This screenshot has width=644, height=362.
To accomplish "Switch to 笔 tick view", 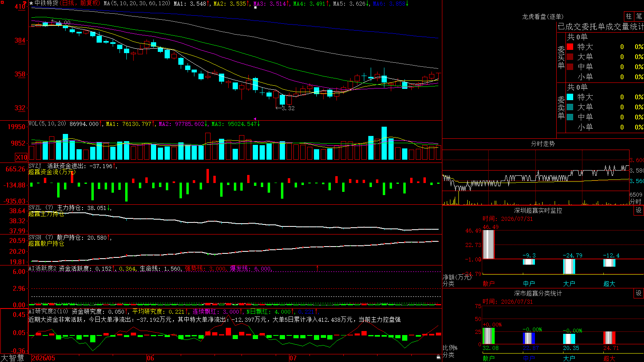I will 639,16.
